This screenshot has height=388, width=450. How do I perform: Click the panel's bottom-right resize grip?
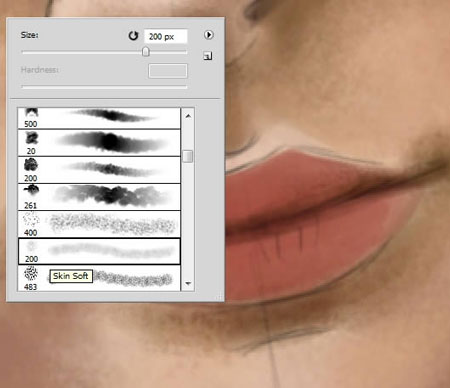tap(219, 296)
